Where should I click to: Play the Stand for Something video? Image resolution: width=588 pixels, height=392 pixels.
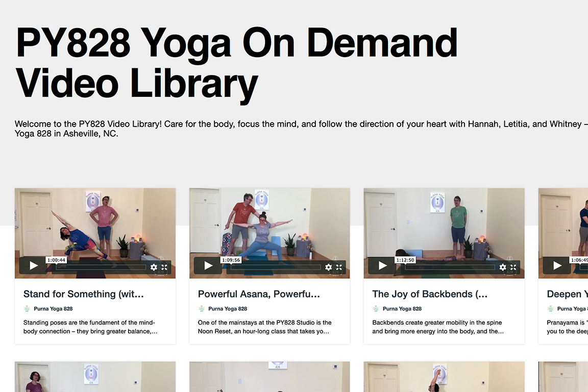(33, 265)
